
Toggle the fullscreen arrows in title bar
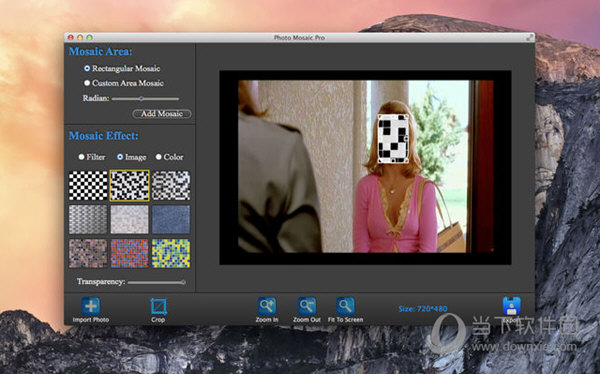pyautogui.click(x=530, y=38)
